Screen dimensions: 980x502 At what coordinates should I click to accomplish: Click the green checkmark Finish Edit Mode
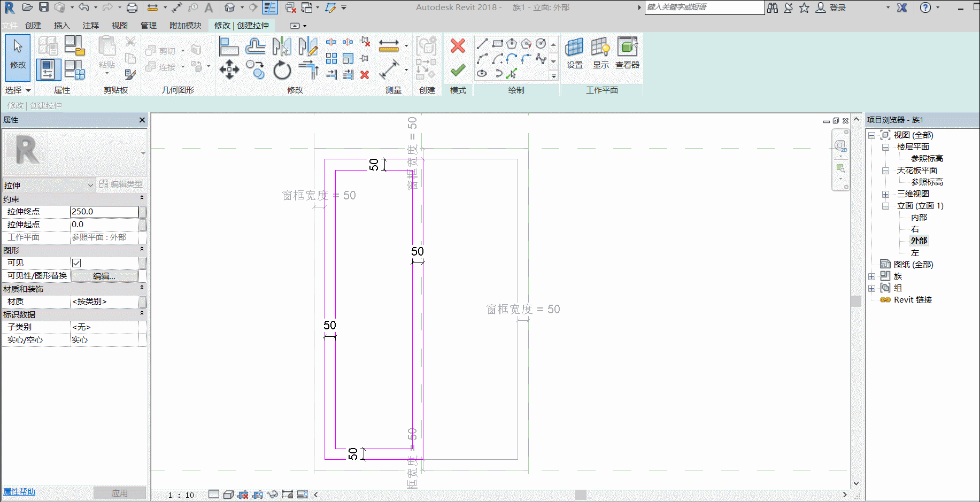tap(458, 71)
